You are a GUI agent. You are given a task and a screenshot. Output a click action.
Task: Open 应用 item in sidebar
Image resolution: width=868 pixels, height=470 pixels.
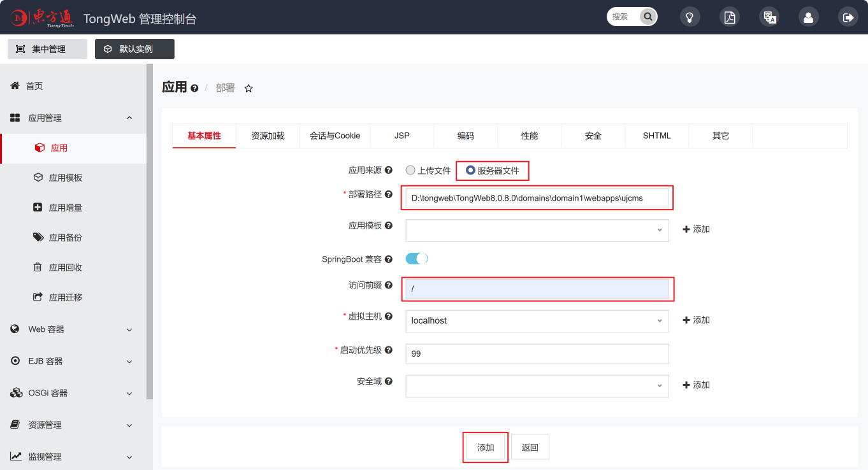click(73, 148)
